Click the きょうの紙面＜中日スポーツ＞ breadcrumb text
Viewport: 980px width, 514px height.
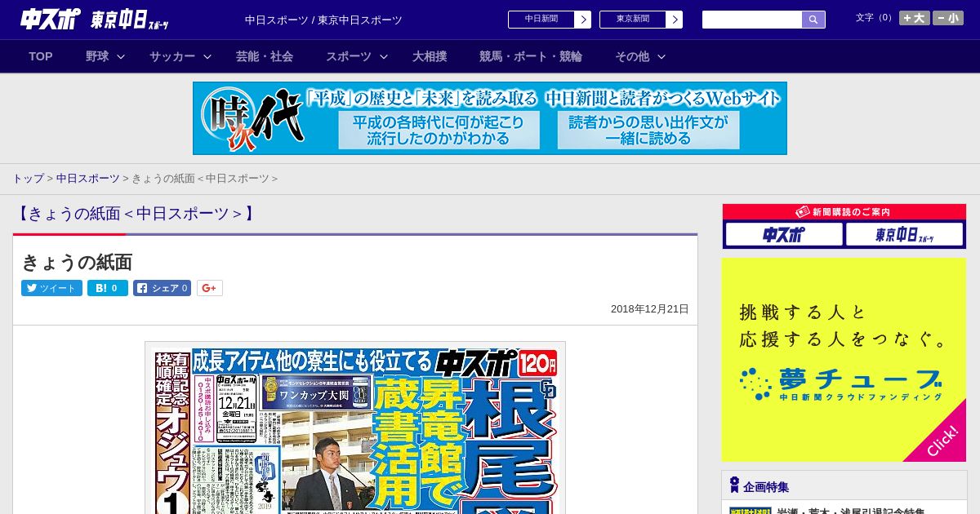tap(205, 178)
